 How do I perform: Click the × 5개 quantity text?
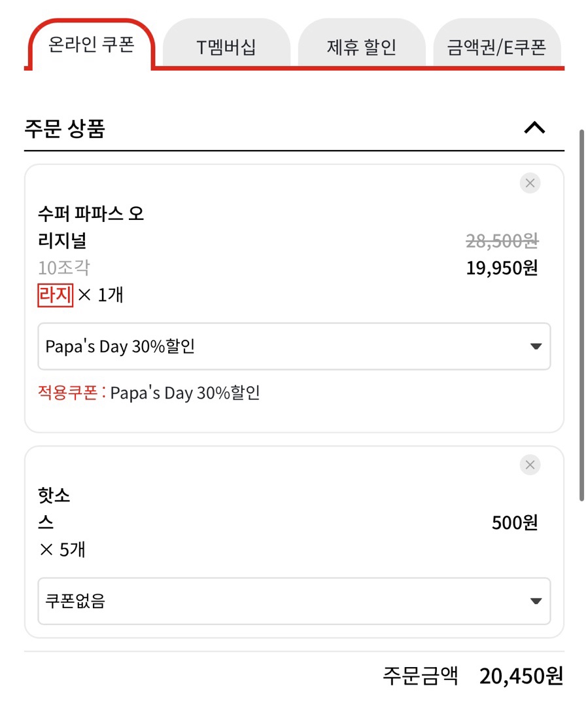62,549
